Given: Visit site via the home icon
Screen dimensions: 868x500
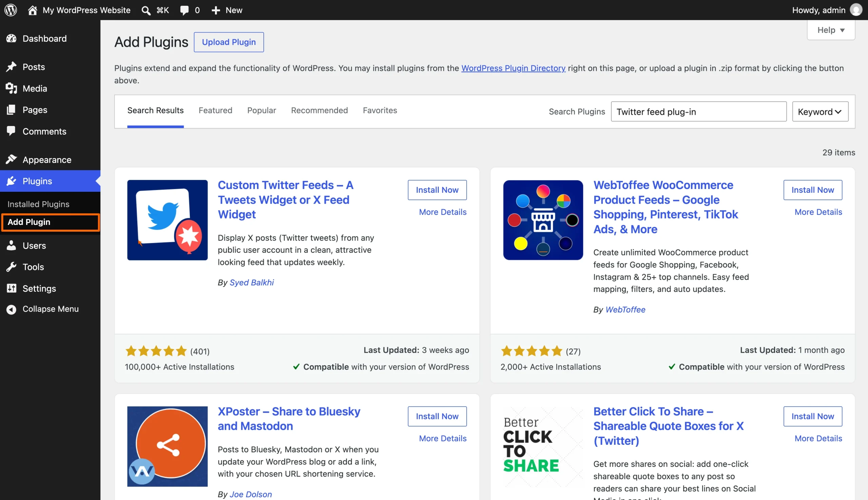Looking at the screenshot, I should point(32,10).
